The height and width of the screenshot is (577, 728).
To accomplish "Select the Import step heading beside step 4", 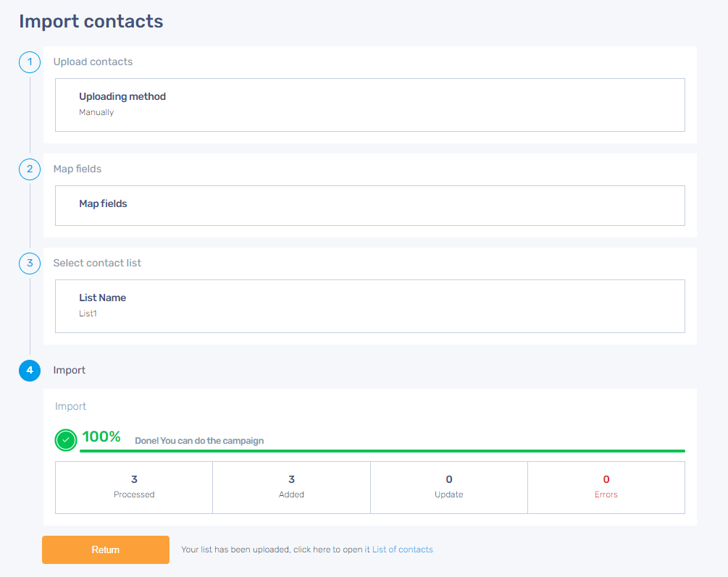I will coord(70,371).
